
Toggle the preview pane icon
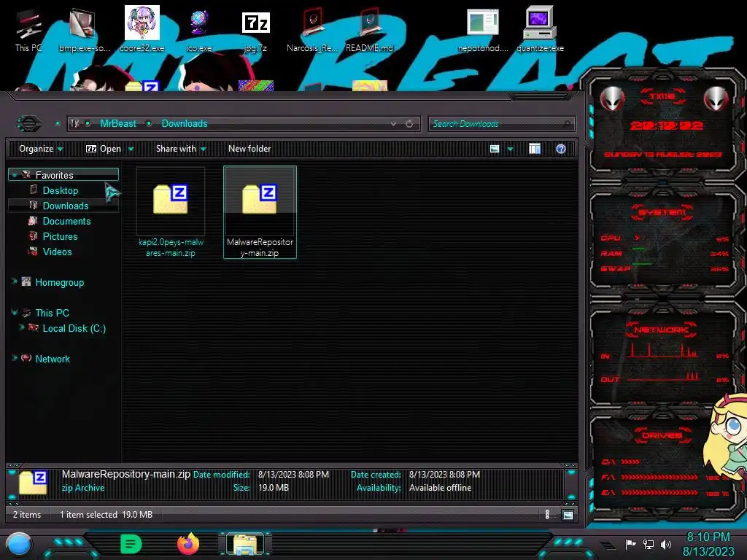coord(535,149)
